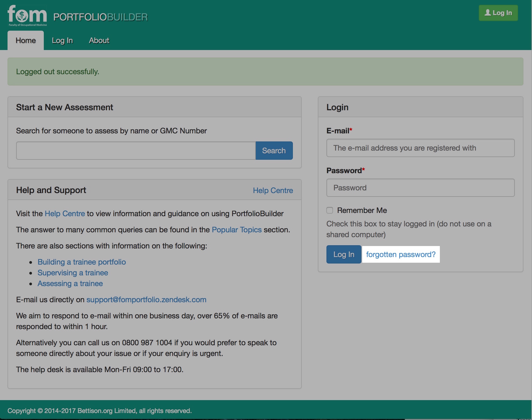This screenshot has height=420, width=532.
Task: Click the blue Log In submit button
Action: pos(344,254)
